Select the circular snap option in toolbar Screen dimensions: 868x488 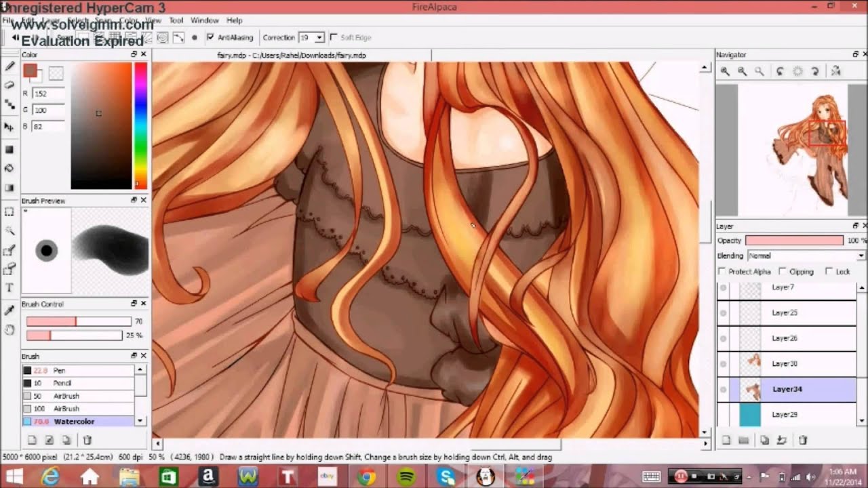tap(163, 37)
